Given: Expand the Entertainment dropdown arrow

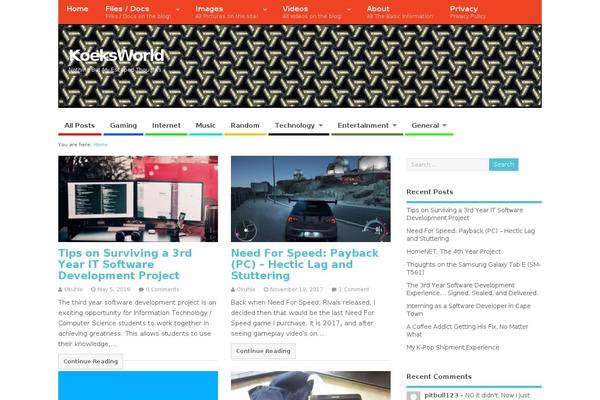Looking at the screenshot, I should (x=395, y=126).
